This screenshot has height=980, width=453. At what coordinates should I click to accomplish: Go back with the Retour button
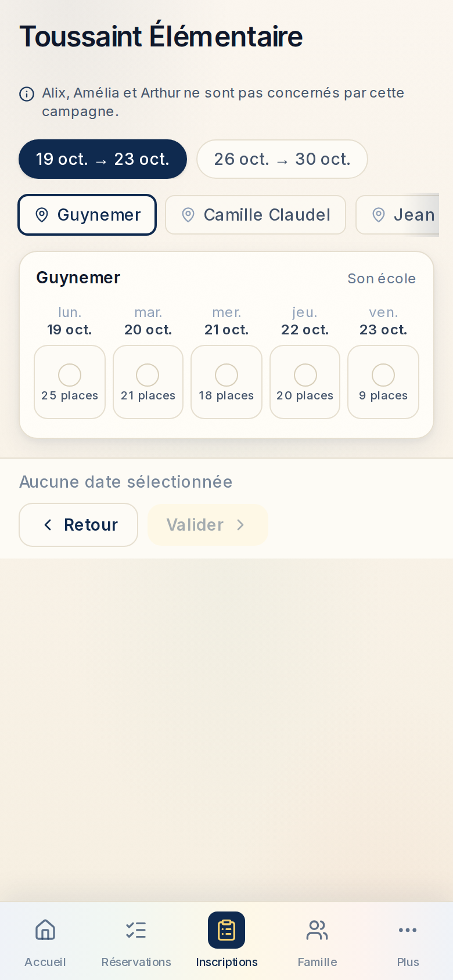coord(78,525)
